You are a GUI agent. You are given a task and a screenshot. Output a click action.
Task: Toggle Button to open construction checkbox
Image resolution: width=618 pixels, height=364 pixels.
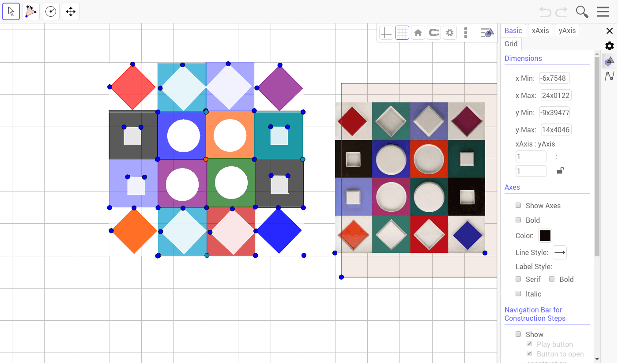(529, 354)
